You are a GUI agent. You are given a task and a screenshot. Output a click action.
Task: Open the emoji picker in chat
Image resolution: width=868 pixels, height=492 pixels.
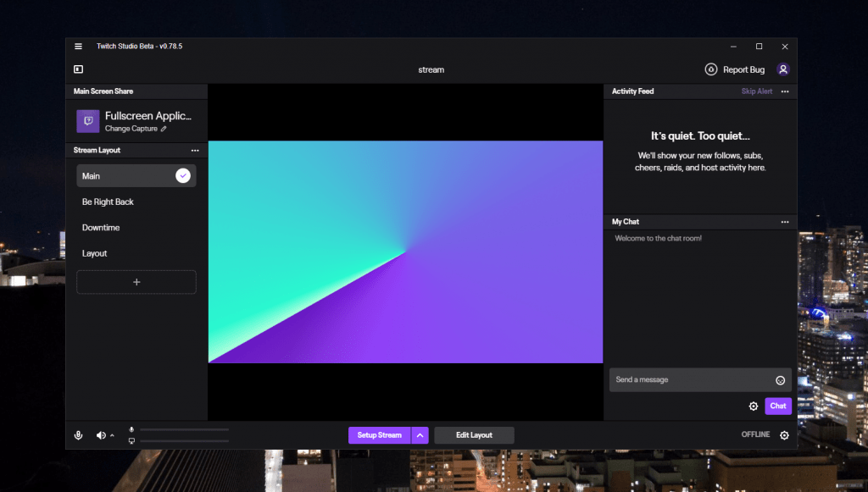click(780, 380)
